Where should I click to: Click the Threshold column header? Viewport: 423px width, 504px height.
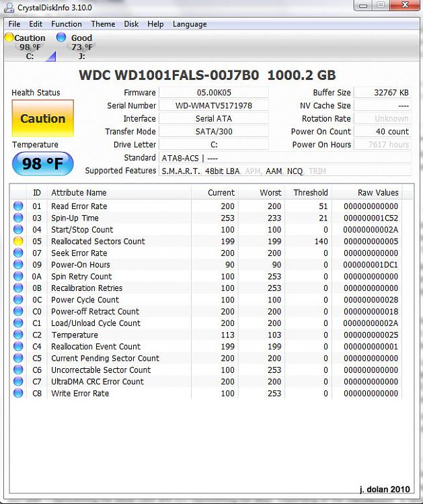[309, 193]
